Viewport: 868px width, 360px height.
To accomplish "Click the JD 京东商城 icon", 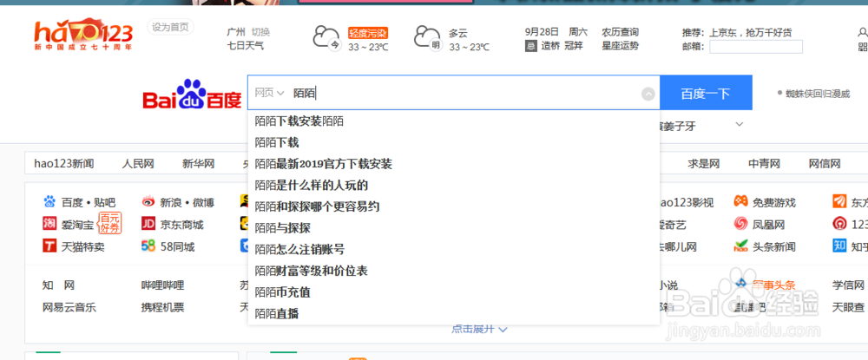I will (x=148, y=225).
